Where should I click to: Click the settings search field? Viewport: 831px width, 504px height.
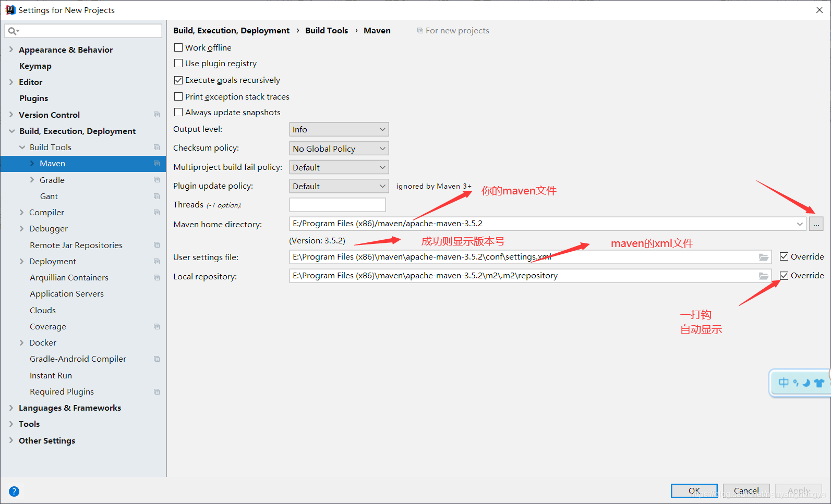point(83,31)
